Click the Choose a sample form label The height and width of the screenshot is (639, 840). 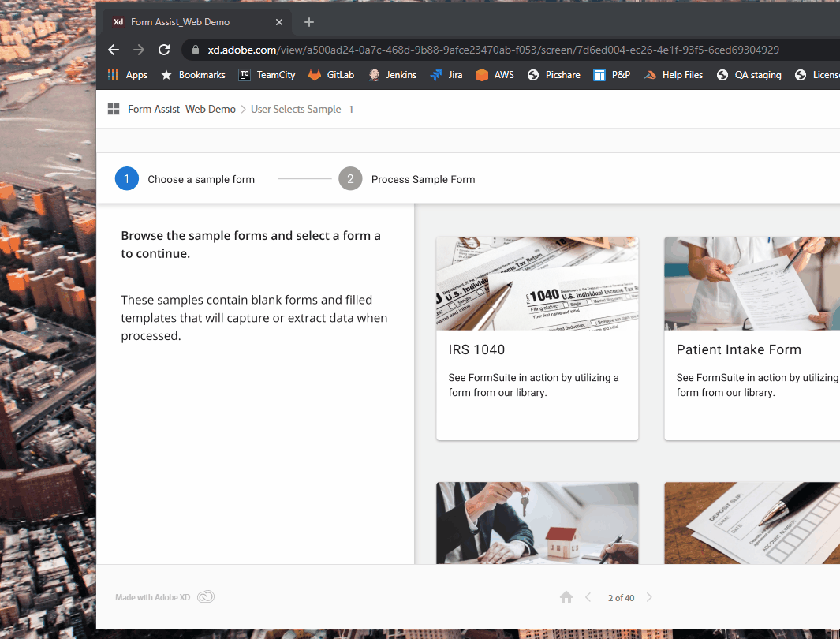click(x=201, y=179)
